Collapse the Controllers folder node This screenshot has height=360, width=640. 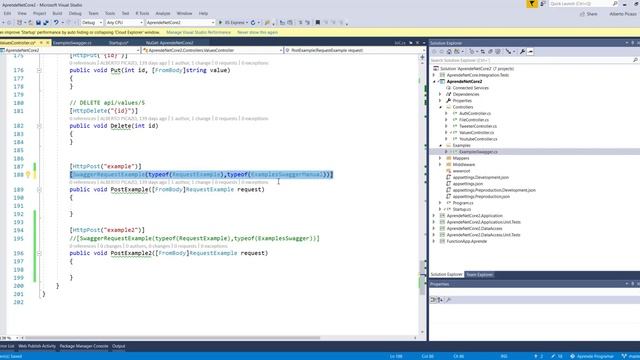coord(440,107)
